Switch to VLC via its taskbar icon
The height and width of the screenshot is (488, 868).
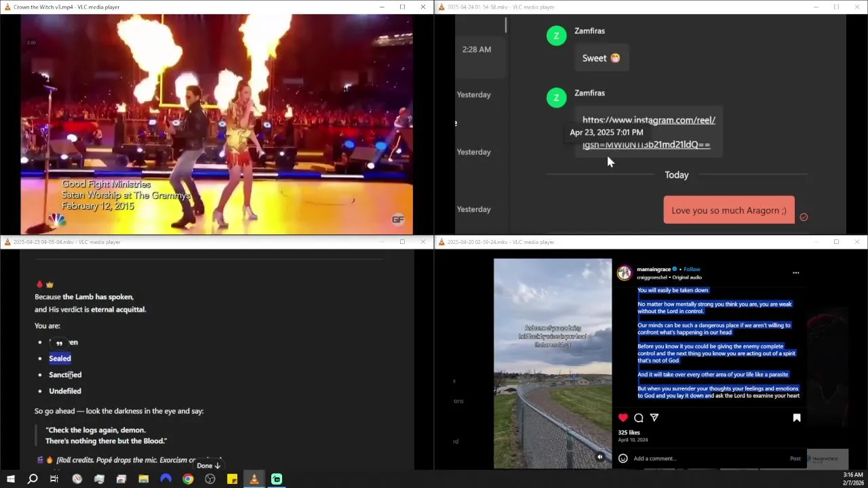[x=254, y=479]
